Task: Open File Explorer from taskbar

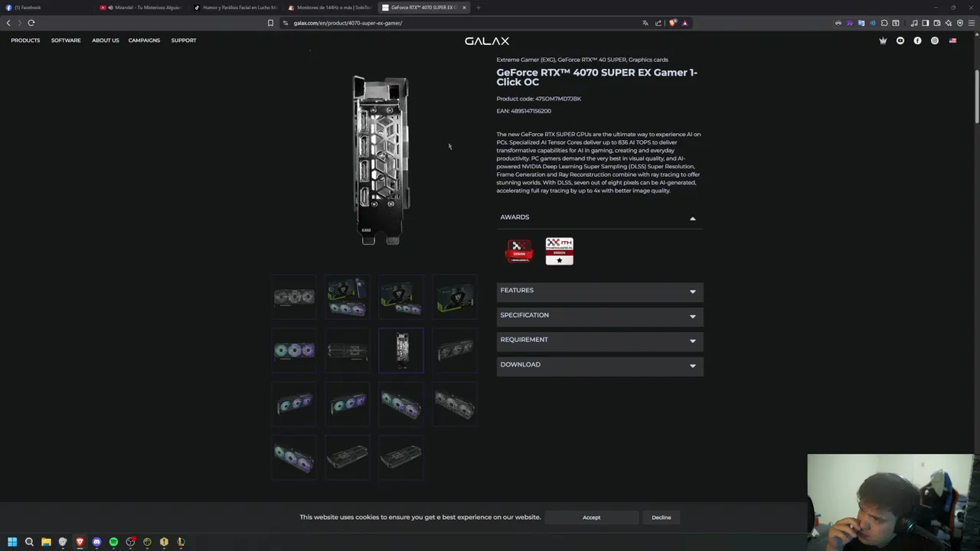Action: [46, 542]
